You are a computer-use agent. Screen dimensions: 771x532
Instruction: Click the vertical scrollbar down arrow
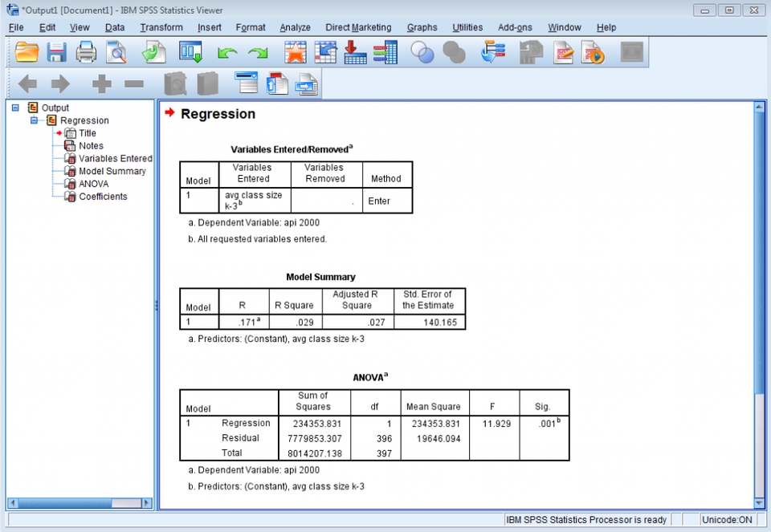pos(758,504)
